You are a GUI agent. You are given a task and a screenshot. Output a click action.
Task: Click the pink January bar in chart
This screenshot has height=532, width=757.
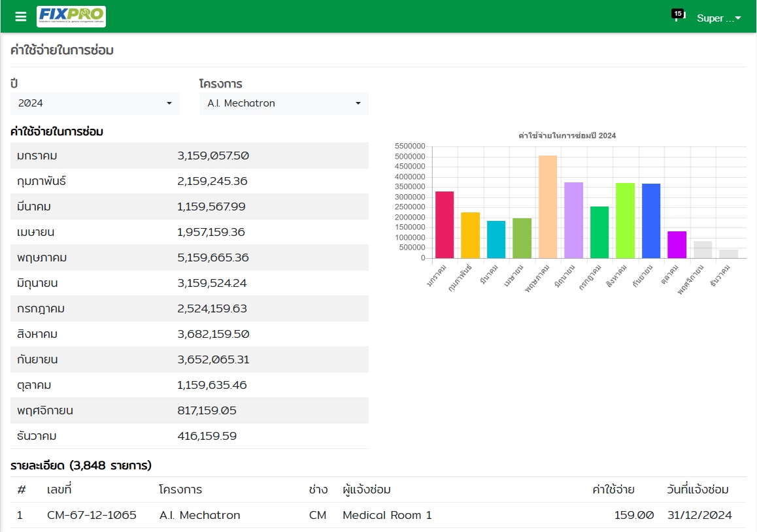click(x=445, y=225)
